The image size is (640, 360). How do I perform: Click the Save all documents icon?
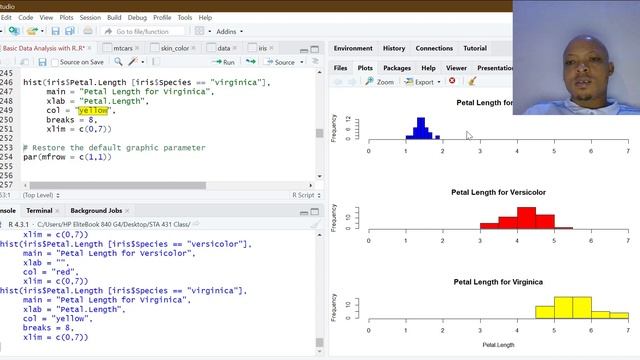70,31
